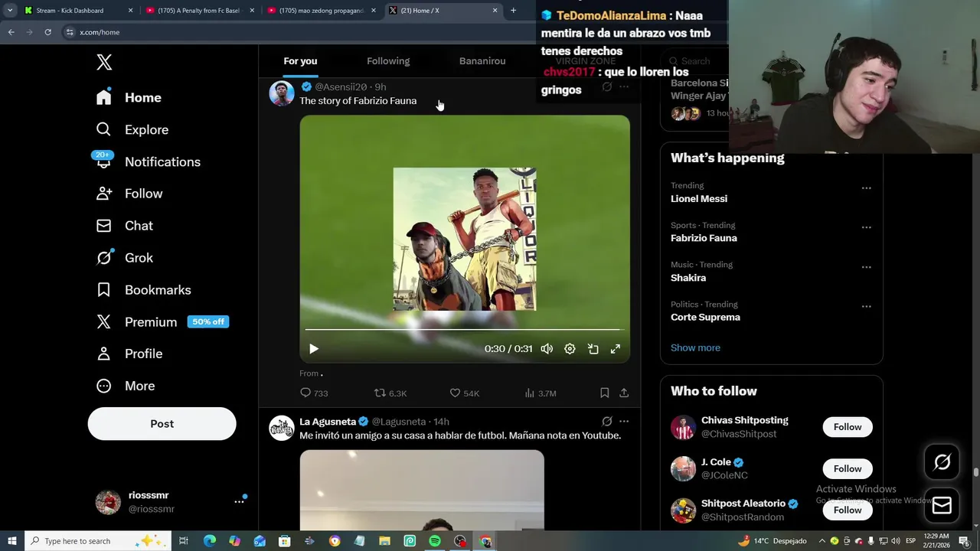Play the Fabrizio Fauna video
Image resolution: width=980 pixels, height=551 pixels.
[313, 349]
